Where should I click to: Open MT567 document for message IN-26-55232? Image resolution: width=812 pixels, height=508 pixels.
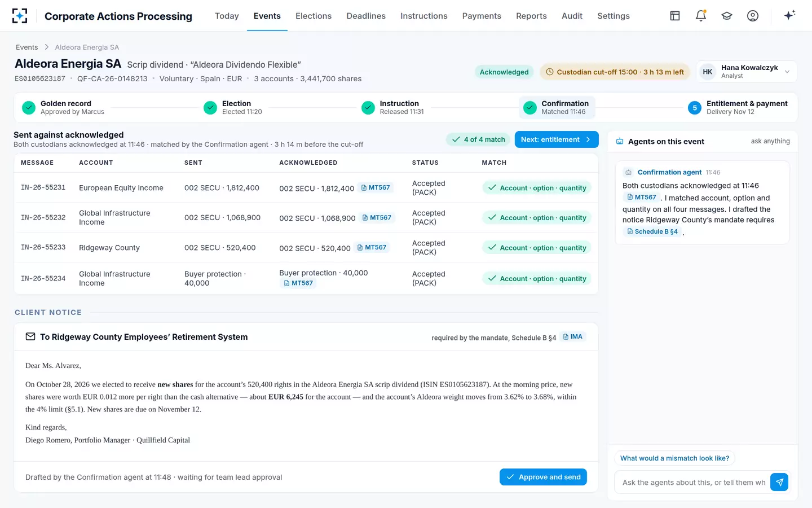377,217
